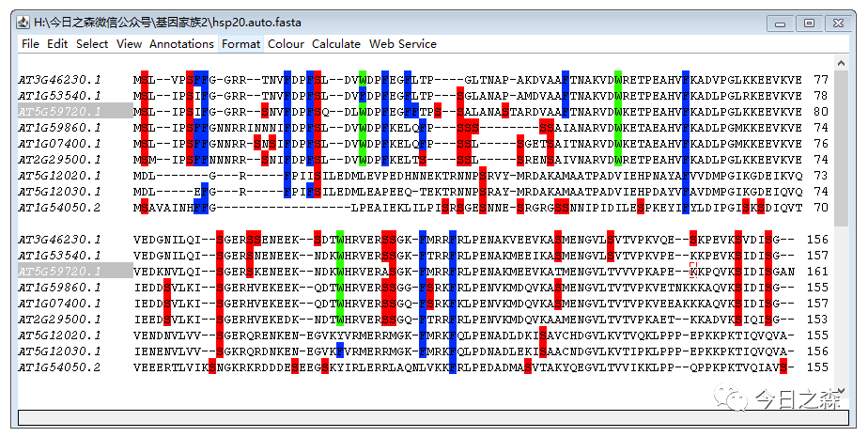868x437 pixels.
Task: Open the Annotations menu
Action: tap(181, 44)
